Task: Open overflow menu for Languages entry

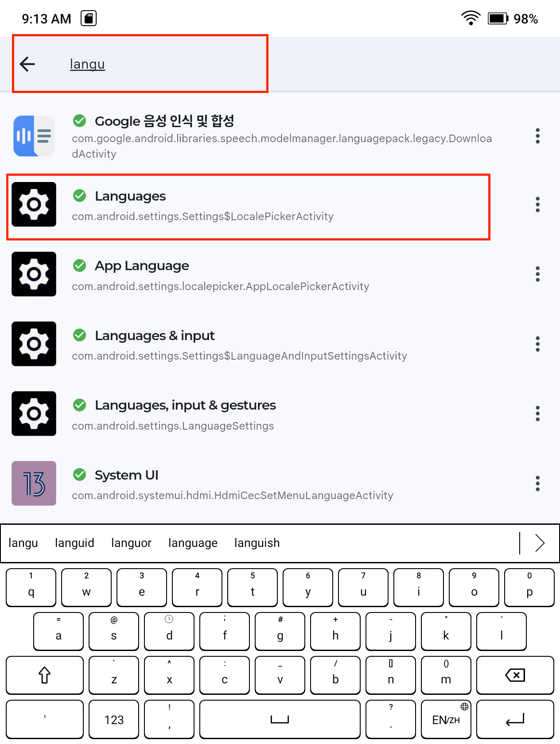Action: pyautogui.click(x=537, y=205)
